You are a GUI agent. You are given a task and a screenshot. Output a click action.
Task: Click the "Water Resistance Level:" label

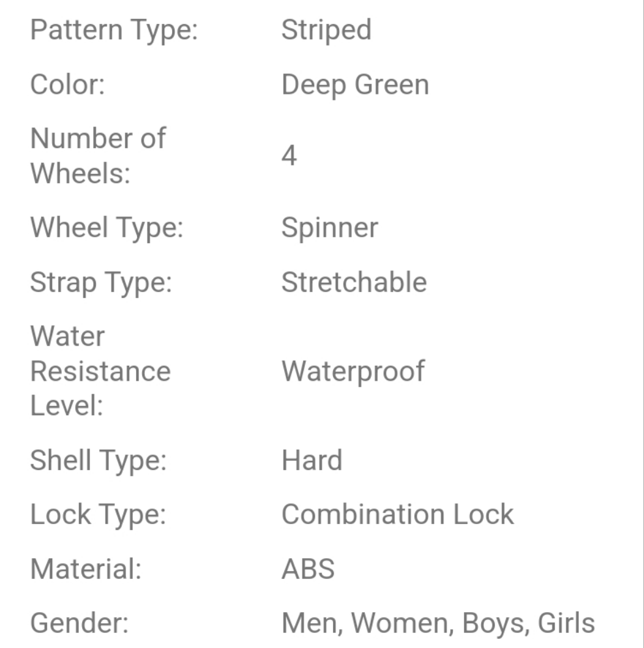pyautogui.click(x=100, y=371)
